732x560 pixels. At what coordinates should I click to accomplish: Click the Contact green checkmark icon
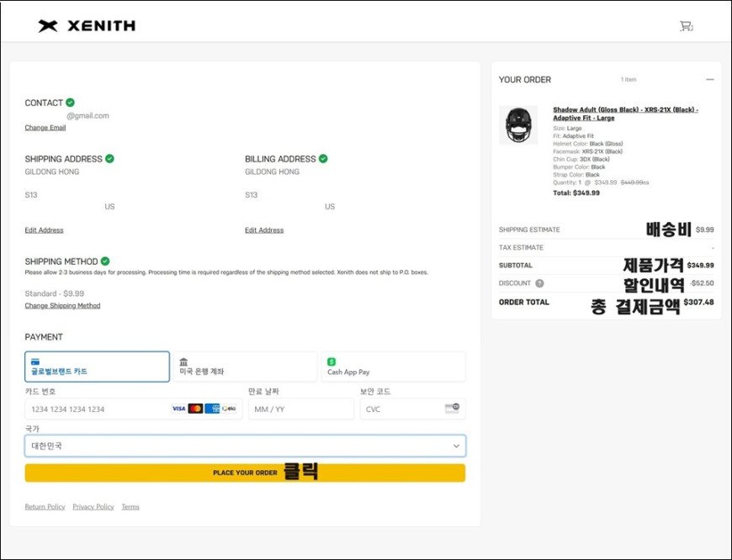(70, 103)
